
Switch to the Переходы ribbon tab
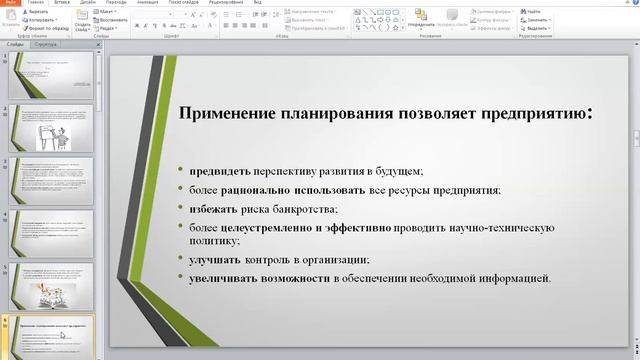pos(116,2)
